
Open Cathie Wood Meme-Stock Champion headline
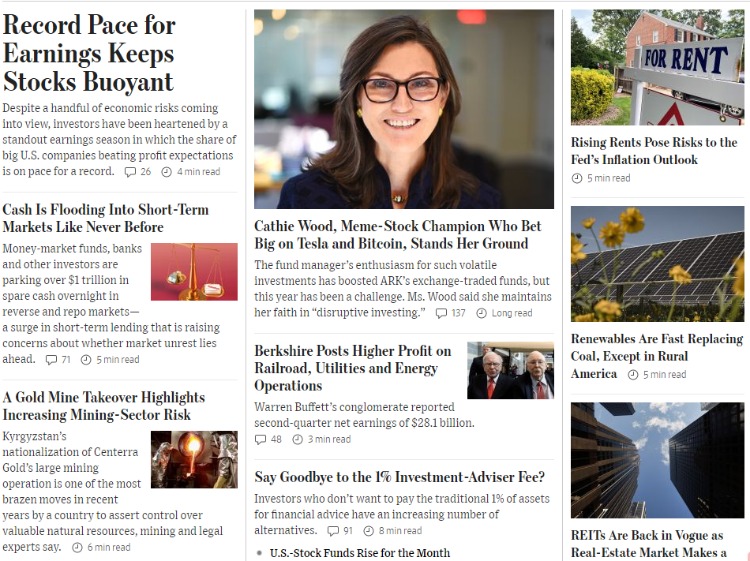click(397, 235)
